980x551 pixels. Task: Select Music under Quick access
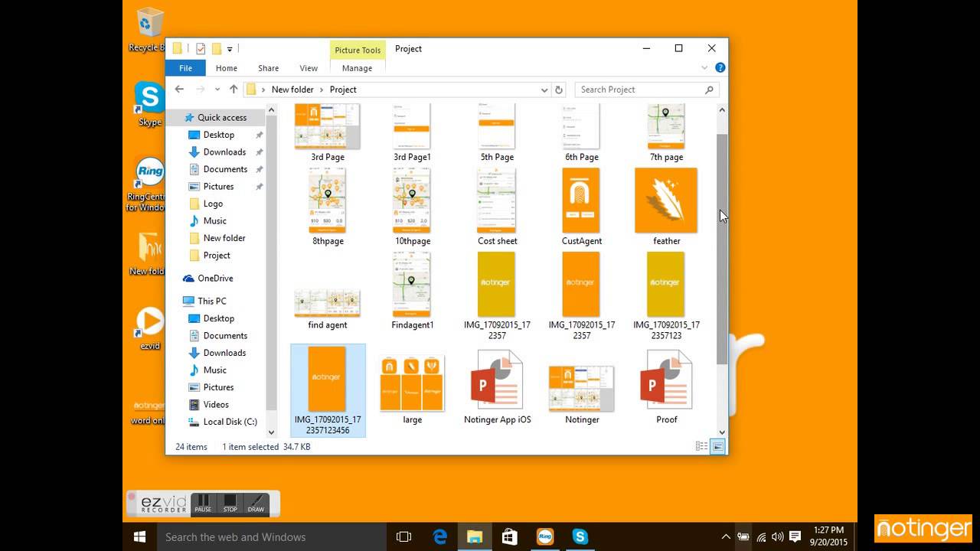point(214,221)
